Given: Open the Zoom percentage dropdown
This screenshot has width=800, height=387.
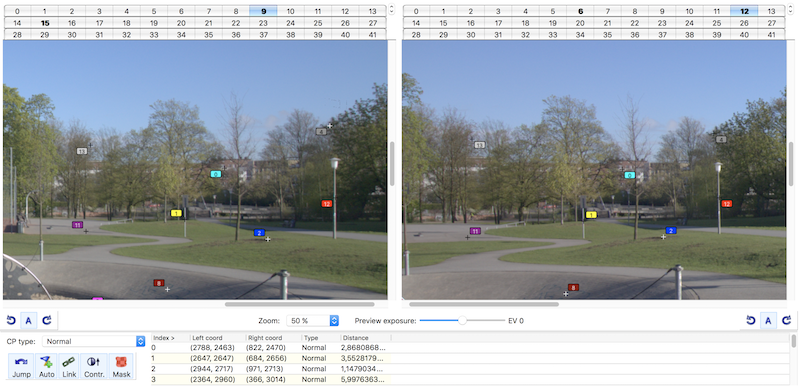Looking at the screenshot, I should coord(312,321).
